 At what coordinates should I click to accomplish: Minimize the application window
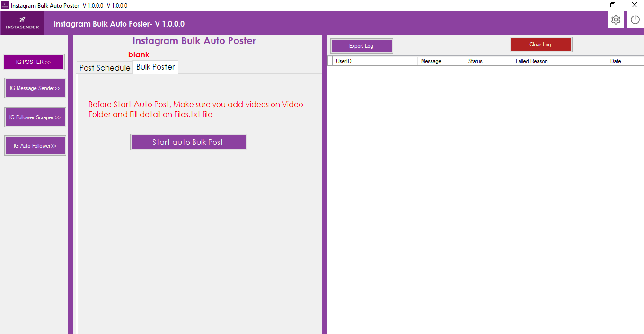point(591,5)
